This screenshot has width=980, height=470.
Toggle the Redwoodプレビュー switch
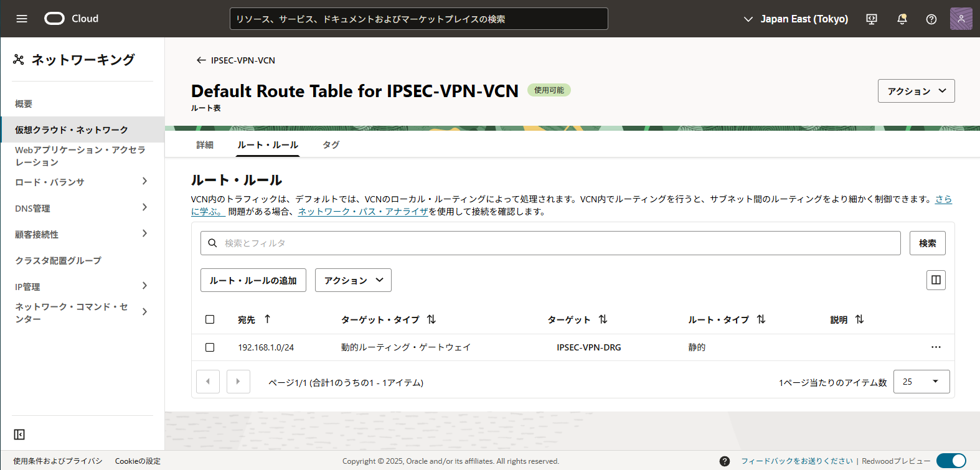click(951, 461)
